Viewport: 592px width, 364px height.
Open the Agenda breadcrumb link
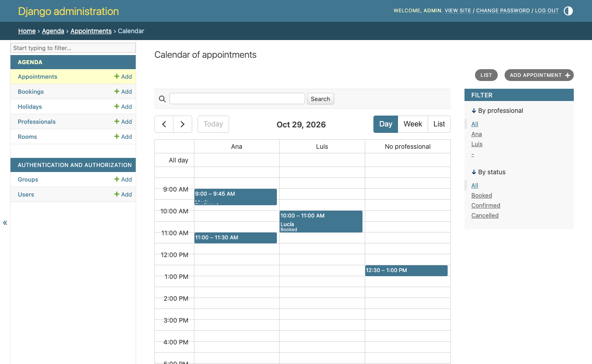point(53,31)
